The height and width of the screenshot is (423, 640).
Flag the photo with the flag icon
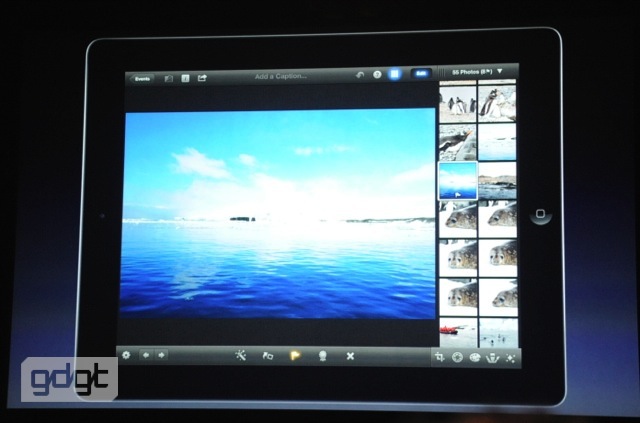[x=295, y=355]
